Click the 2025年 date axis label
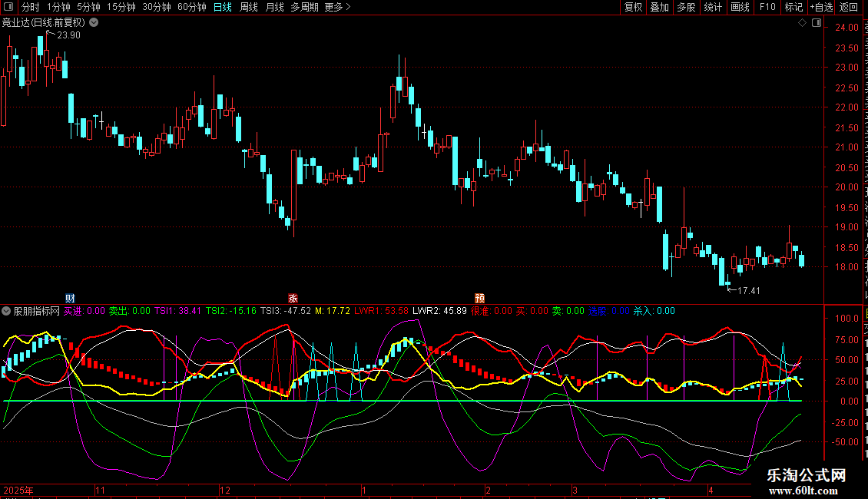This screenshot has width=868, height=499. 18,490
